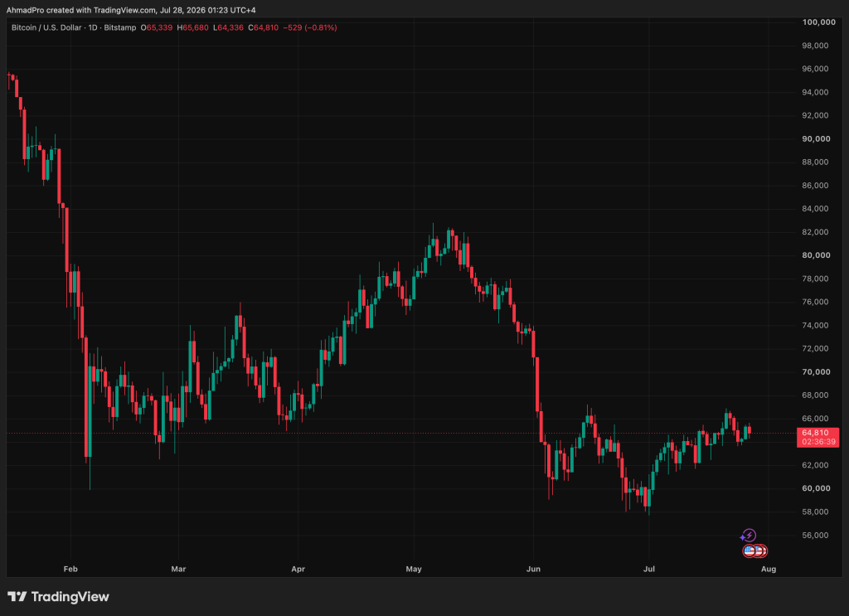Select the low value L64,336 in legend
This screenshot has height=616, width=849.
coord(228,27)
